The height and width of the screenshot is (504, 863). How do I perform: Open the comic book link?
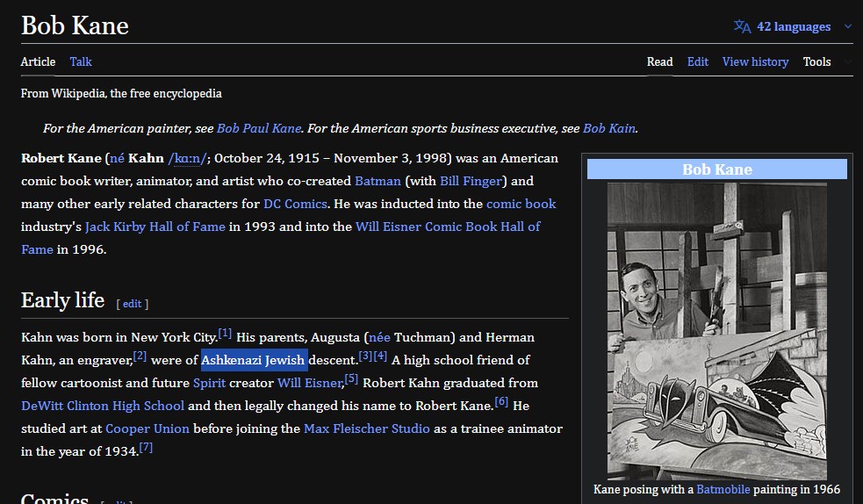click(521, 204)
